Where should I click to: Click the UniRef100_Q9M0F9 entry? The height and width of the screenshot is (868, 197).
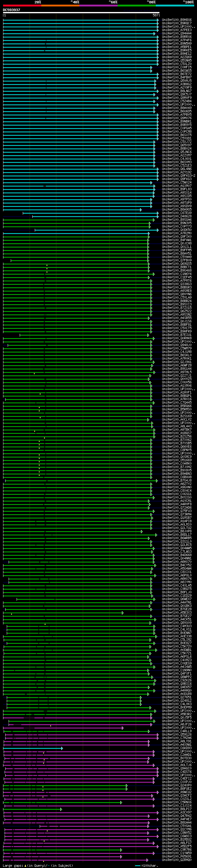177,98
